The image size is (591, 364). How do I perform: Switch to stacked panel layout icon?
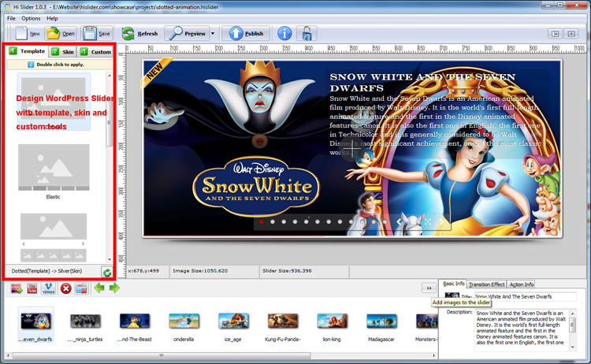pos(571,34)
